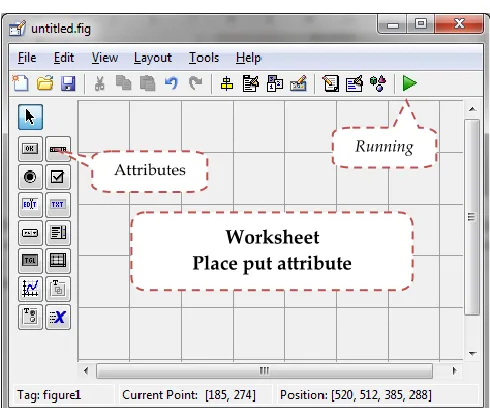This screenshot has width=490, height=408.
Task: Pick the Pop-up Menu component
Action: [30, 233]
